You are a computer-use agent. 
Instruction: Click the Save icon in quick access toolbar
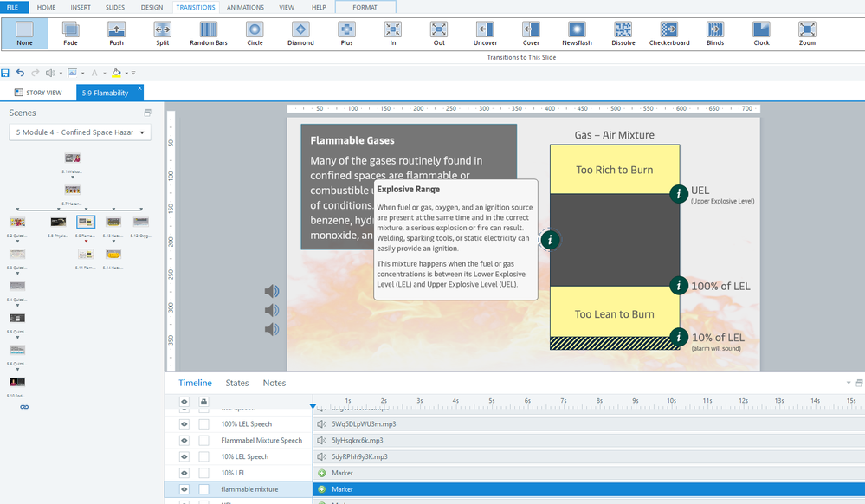(6, 74)
